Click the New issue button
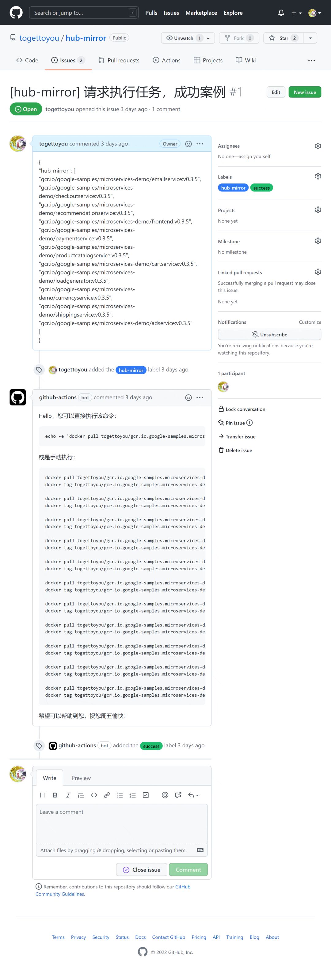Screen dimensions: 331x980 [305, 92]
